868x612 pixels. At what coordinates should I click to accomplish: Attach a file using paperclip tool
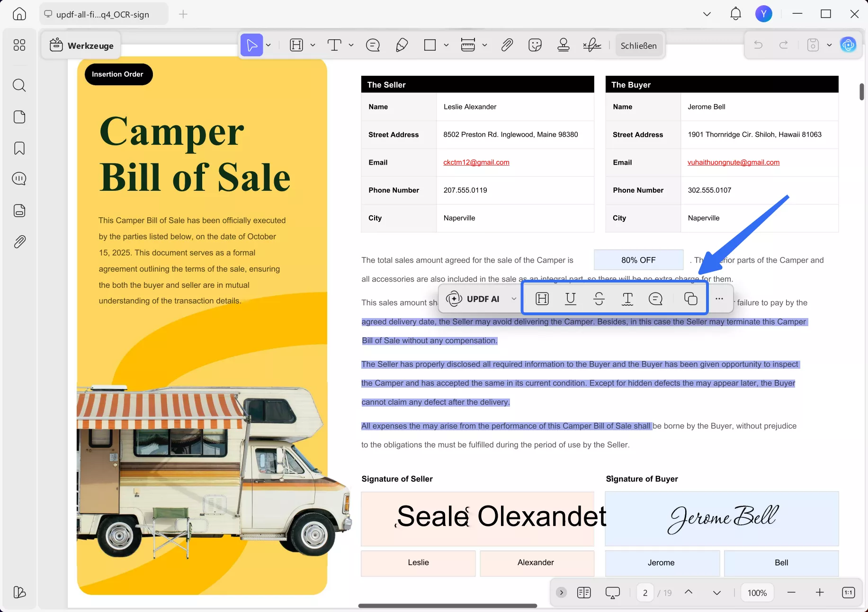pyautogui.click(x=507, y=45)
